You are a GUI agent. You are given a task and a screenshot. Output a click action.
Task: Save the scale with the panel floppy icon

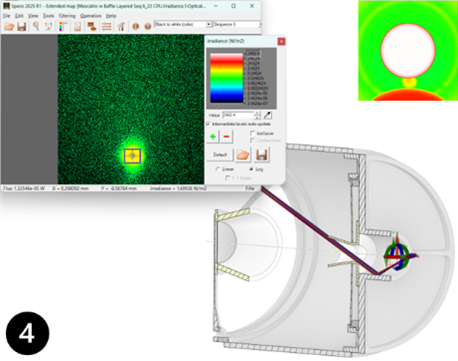[x=262, y=155]
